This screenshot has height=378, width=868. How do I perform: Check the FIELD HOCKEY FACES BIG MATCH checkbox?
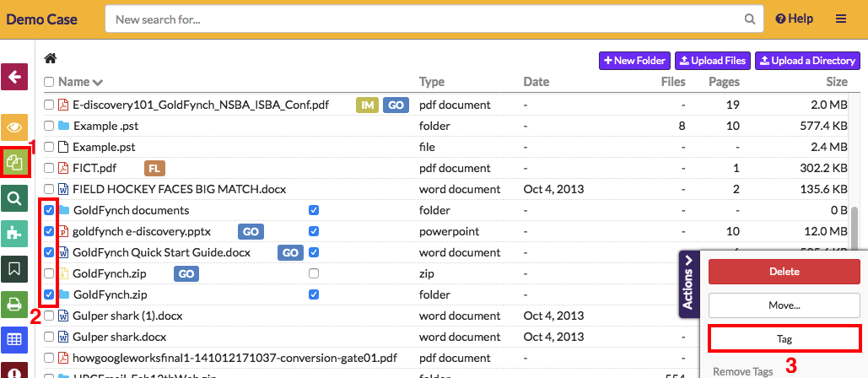point(49,189)
